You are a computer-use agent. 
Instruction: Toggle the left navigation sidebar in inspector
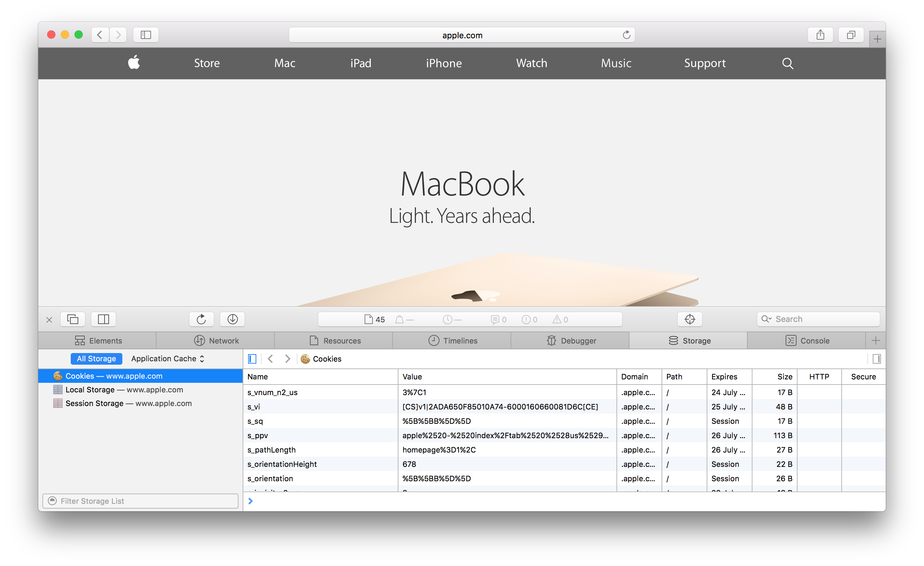click(252, 359)
